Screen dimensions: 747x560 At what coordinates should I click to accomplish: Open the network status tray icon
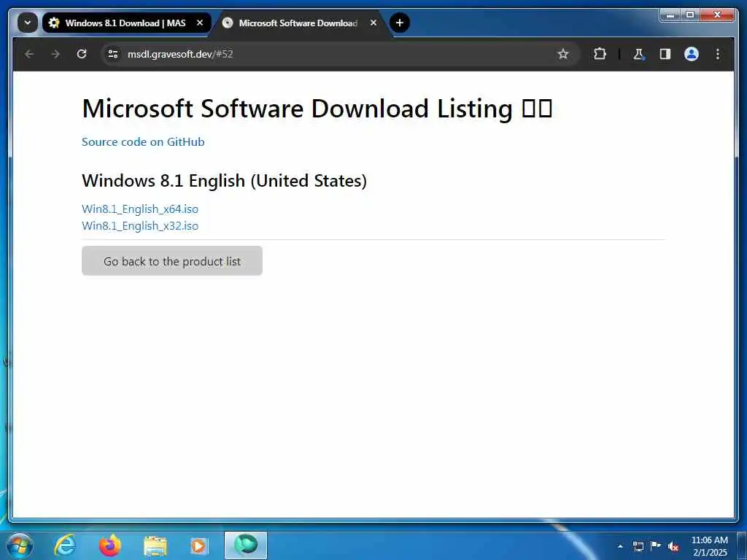tap(638, 546)
